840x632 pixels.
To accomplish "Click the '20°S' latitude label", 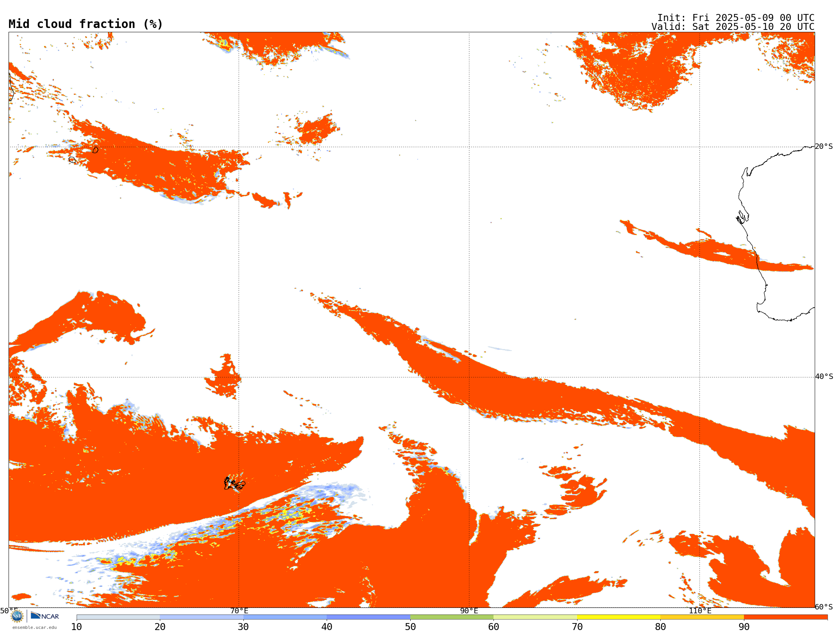I will coord(824,147).
